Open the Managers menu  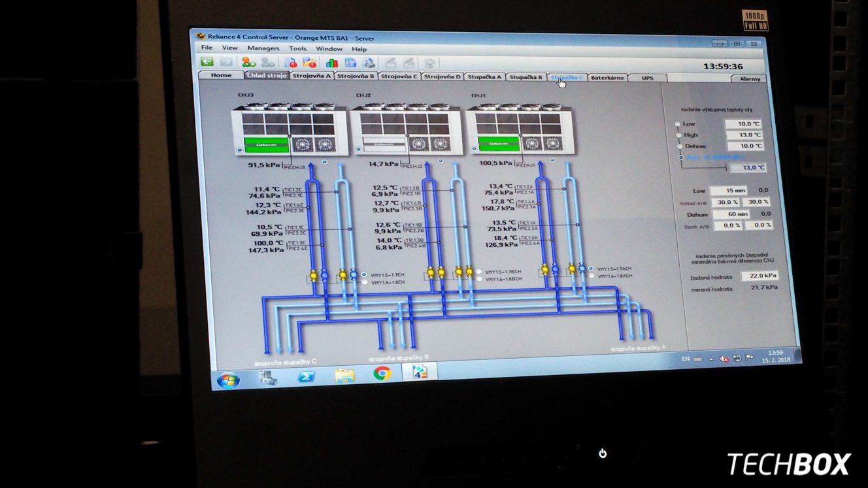(x=263, y=48)
